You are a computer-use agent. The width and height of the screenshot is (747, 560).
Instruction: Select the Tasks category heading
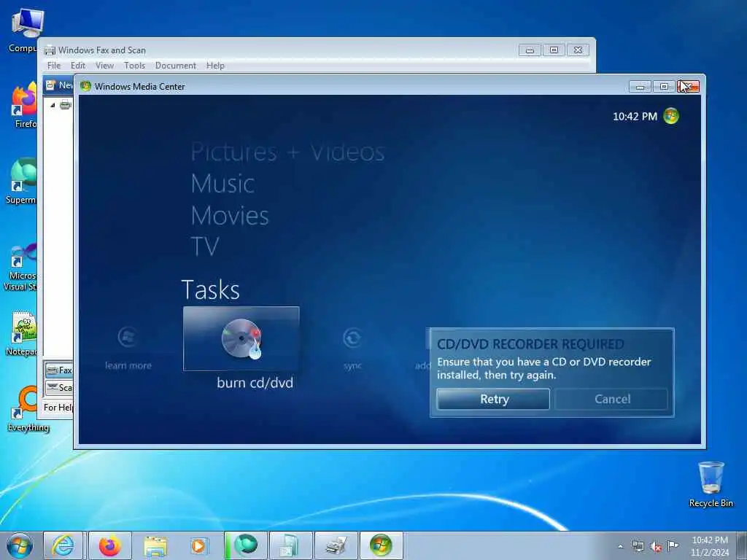(211, 289)
